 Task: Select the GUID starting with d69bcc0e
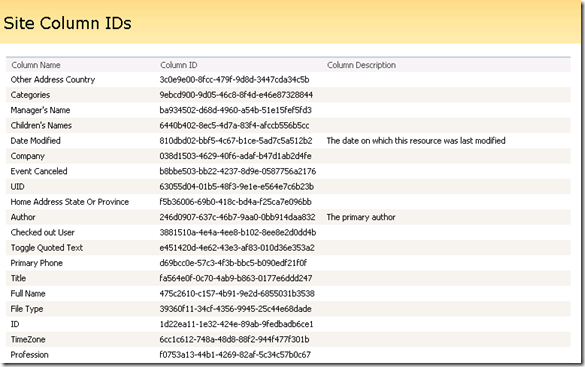233,263
